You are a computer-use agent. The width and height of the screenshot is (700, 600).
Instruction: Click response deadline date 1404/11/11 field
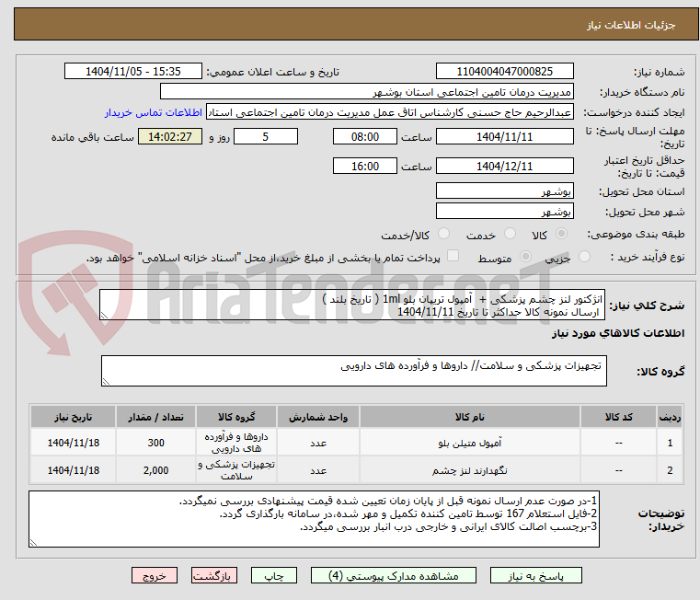click(504, 137)
